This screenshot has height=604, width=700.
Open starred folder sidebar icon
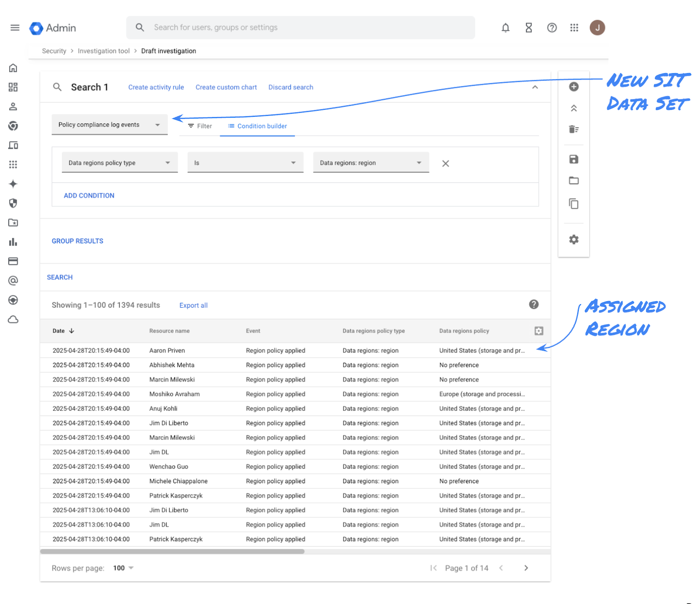pyautogui.click(x=13, y=223)
